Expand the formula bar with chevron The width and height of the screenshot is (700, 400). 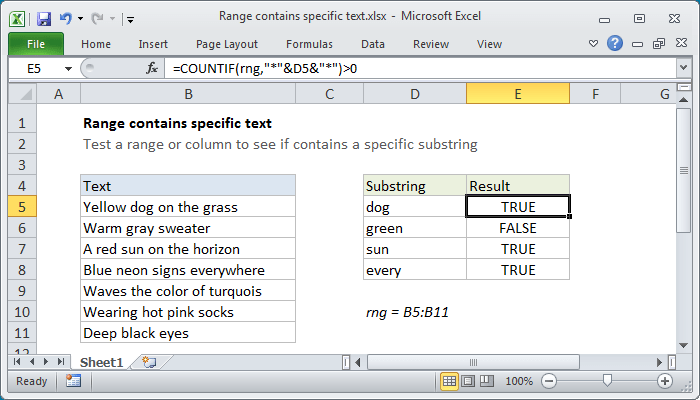point(683,68)
